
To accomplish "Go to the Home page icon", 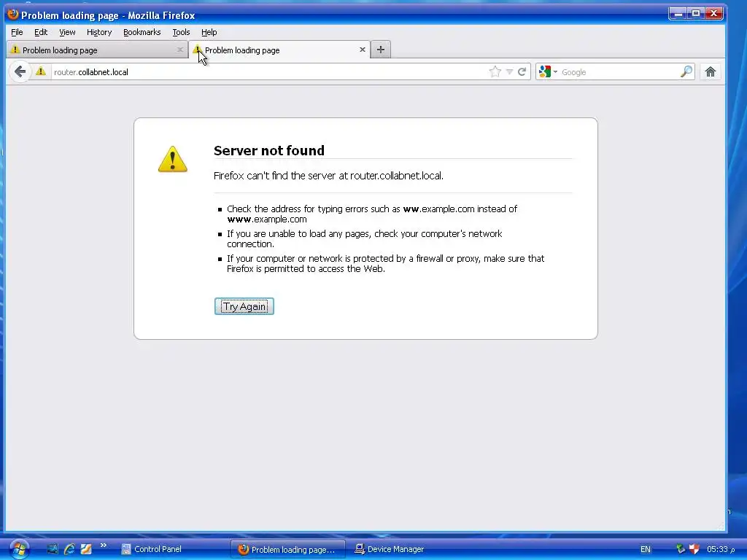I will pos(710,72).
